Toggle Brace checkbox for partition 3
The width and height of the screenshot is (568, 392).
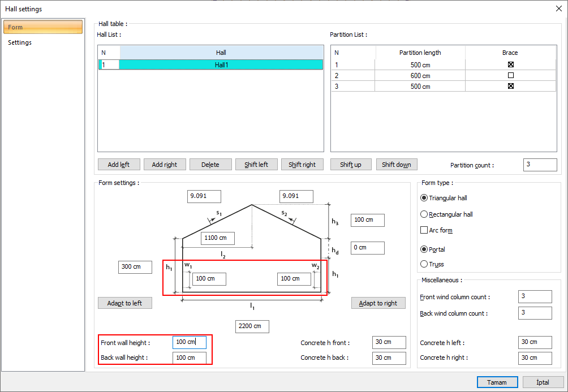(510, 87)
